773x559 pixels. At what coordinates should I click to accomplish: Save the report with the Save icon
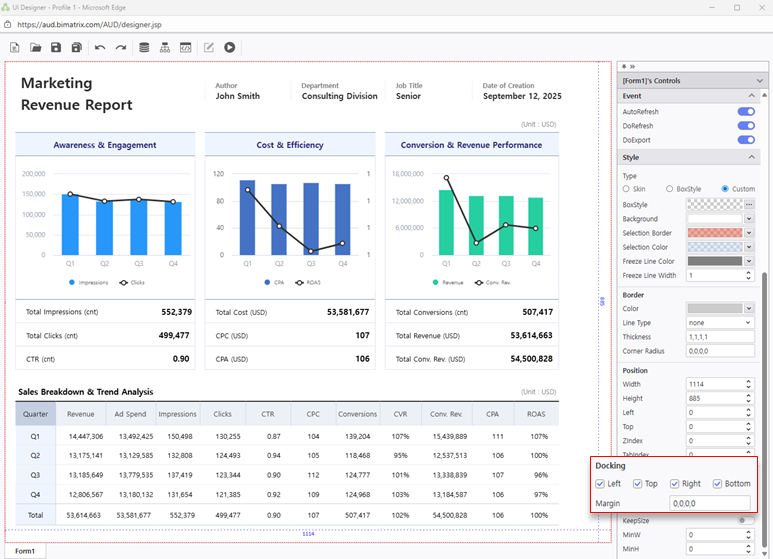(56, 47)
